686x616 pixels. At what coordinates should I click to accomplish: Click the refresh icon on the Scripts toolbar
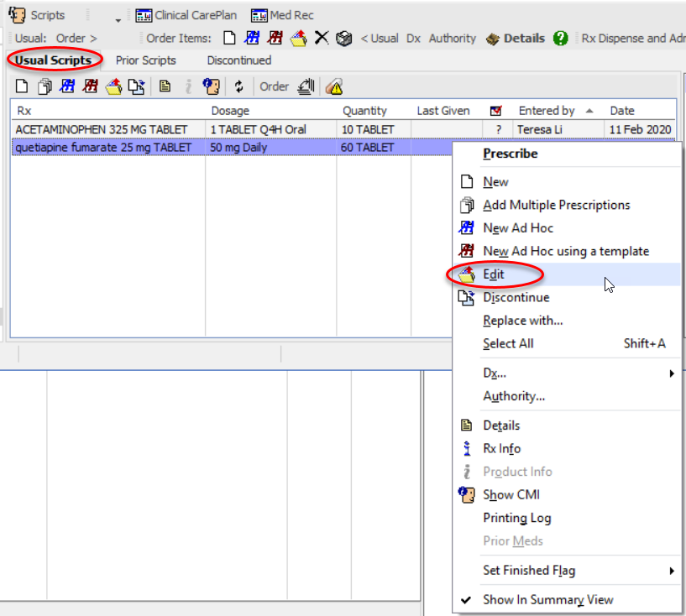[240, 86]
